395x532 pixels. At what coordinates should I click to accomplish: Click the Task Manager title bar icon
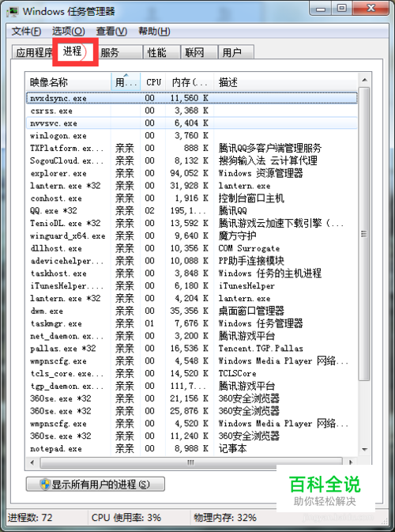coord(13,11)
